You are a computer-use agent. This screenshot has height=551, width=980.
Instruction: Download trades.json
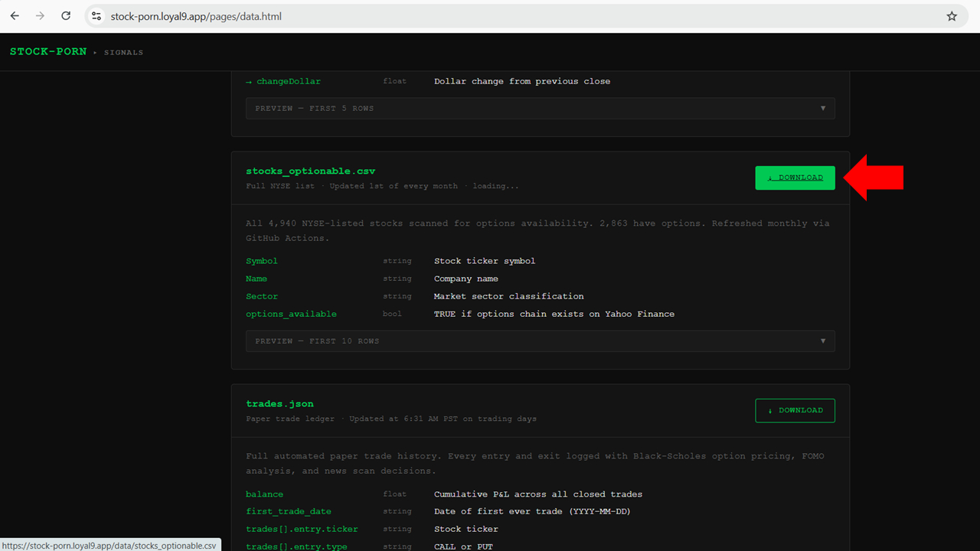(x=795, y=410)
